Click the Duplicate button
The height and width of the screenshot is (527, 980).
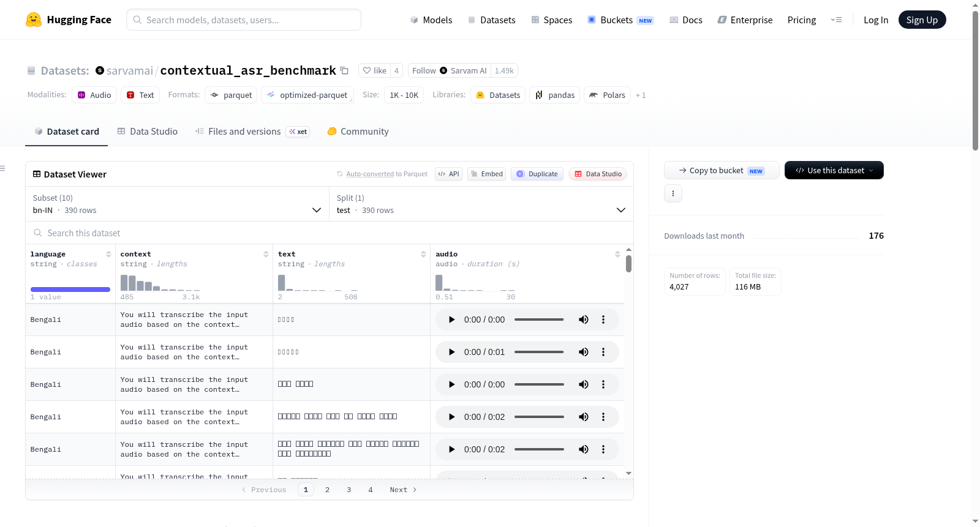point(537,174)
